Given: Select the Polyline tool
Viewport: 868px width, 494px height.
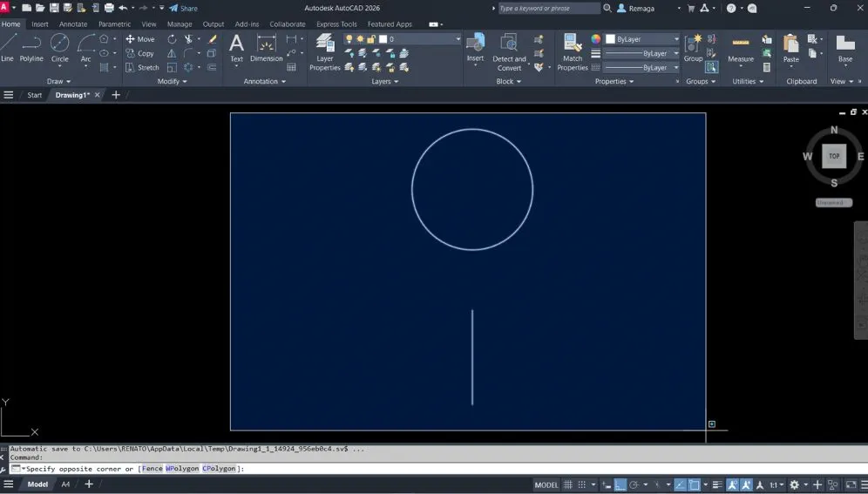Looking at the screenshot, I should pos(31,48).
